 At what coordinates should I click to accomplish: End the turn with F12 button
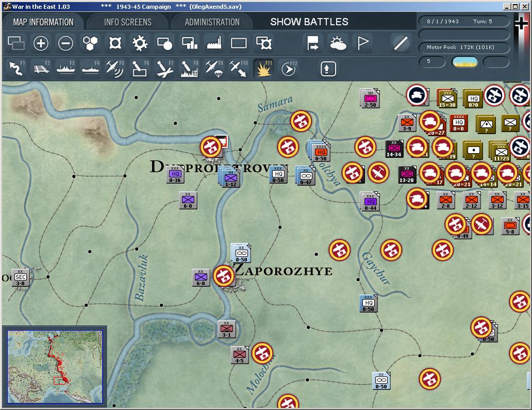[x=289, y=69]
